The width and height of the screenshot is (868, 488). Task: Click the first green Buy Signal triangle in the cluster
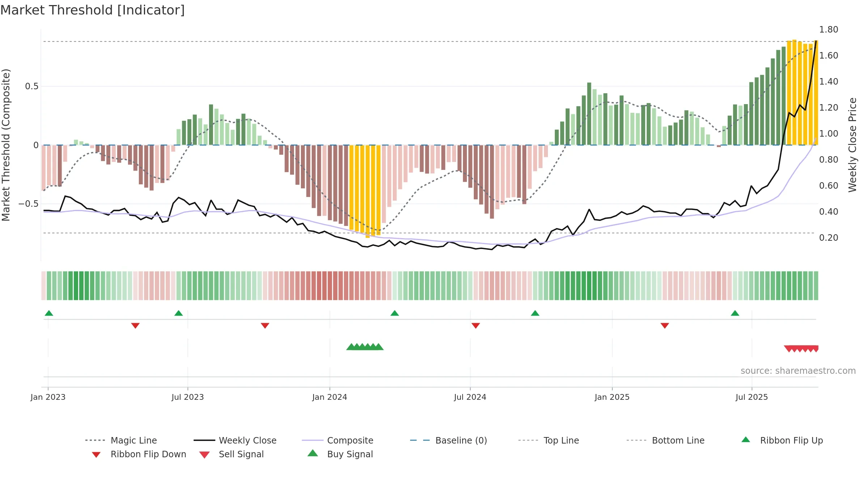click(350, 347)
